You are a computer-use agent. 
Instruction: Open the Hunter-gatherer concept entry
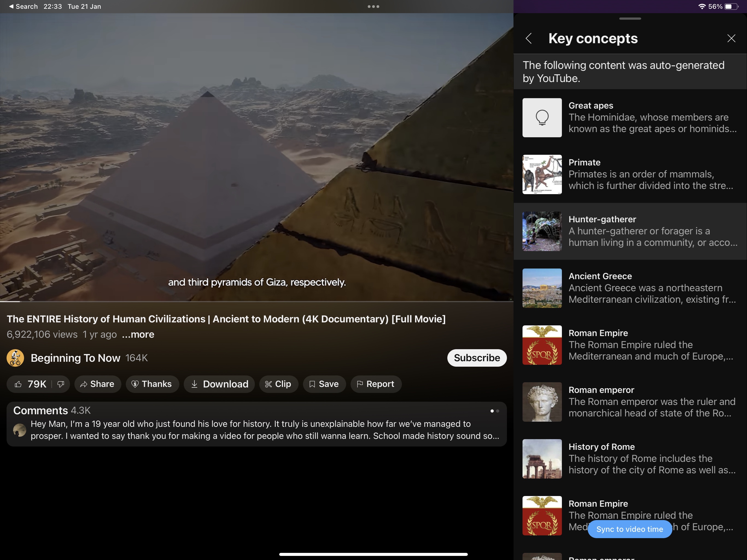click(x=630, y=231)
